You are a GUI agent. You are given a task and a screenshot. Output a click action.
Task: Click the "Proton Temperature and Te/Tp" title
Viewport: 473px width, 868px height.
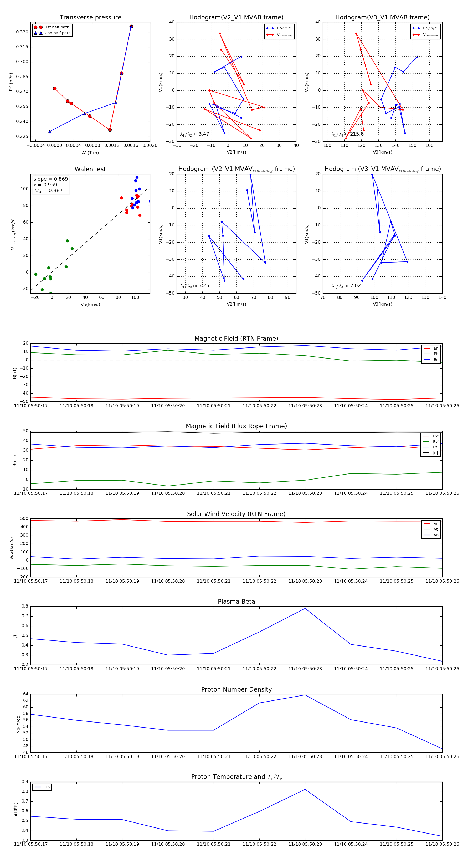236,777
